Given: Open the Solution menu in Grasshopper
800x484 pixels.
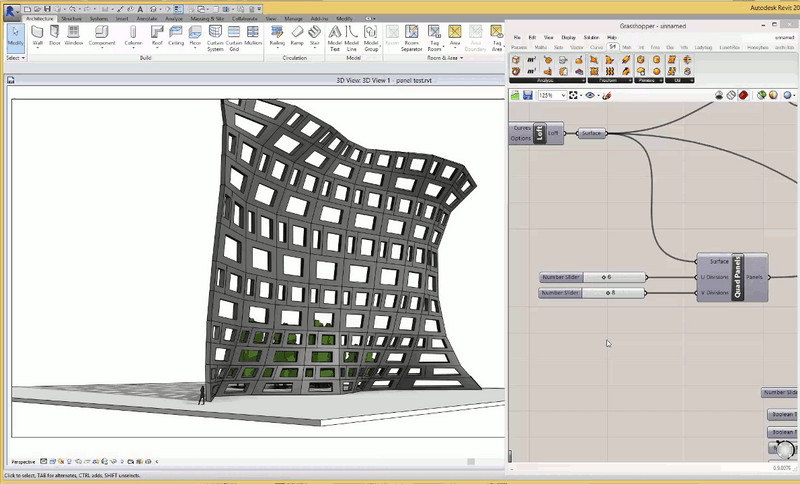Looking at the screenshot, I should tap(590, 37).
